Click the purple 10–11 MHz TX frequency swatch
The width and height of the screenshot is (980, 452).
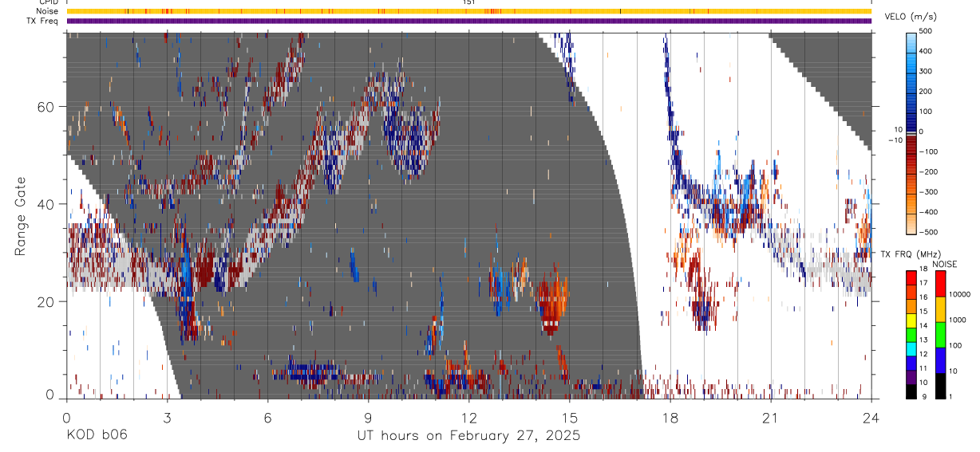click(911, 376)
